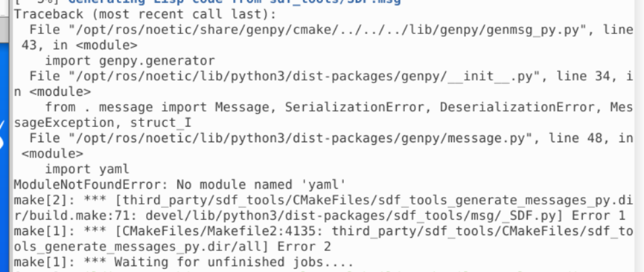Click the "Waiting for unfinished jobs" line
644x272 pixels.
coord(184,262)
